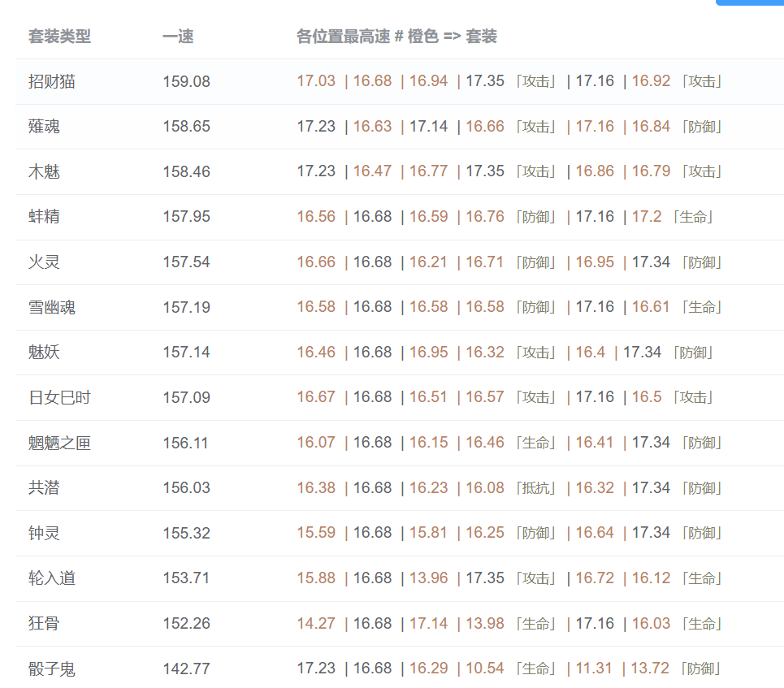The width and height of the screenshot is (784, 688).
Task: Click speed value 159.08
Action: click(187, 81)
